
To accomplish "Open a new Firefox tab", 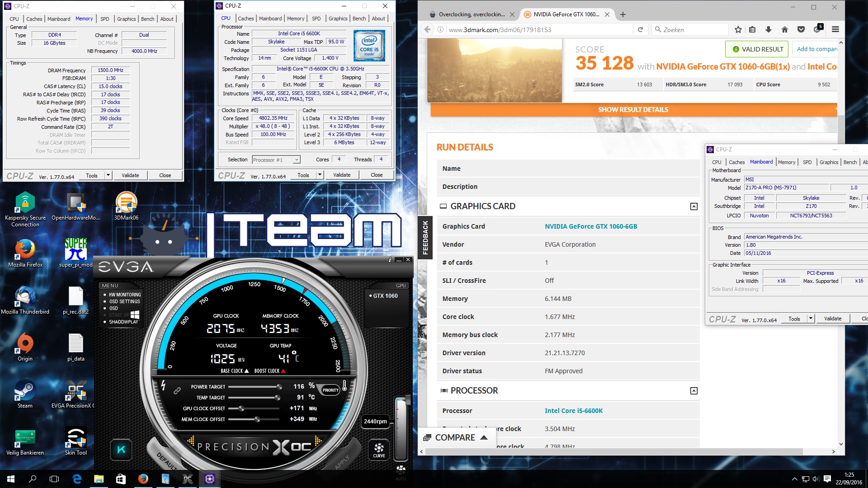I will (623, 14).
